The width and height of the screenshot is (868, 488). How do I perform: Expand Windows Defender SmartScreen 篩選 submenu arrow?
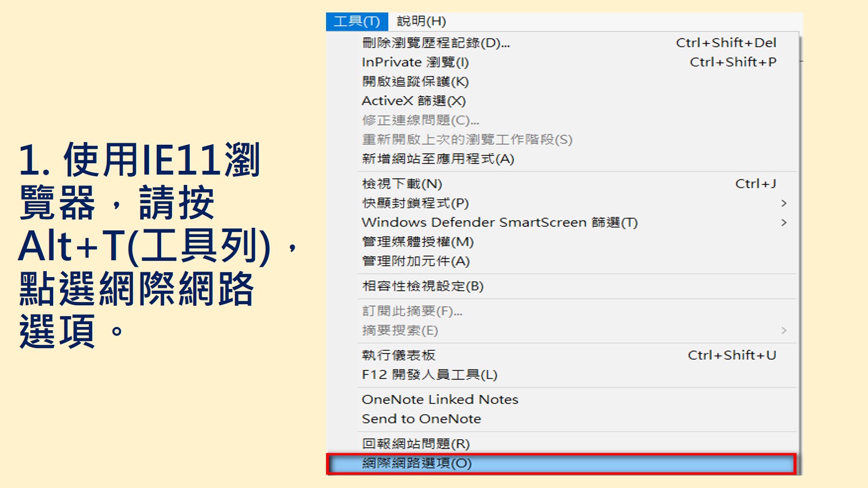[x=783, y=223]
